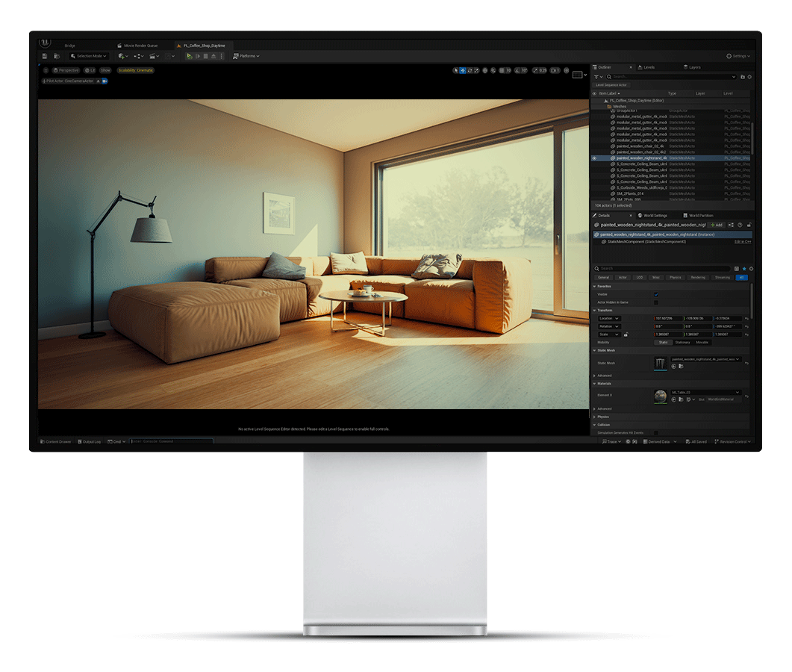Open the play options three-dot menu
Image resolution: width=792 pixels, height=672 pixels.
[x=221, y=56]
